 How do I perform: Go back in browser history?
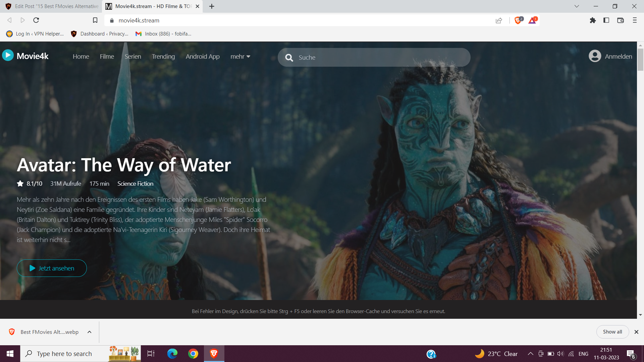[9, 20]
